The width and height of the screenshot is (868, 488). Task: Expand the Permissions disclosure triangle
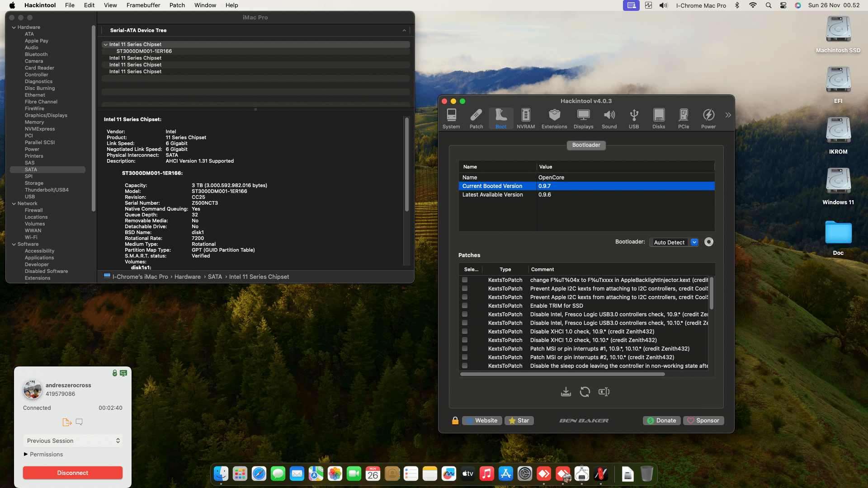pos(26,454)
